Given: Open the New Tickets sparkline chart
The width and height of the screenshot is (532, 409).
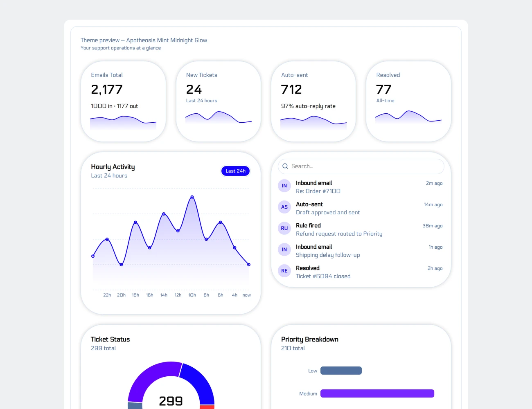Looking at the screenshot, I should pos(219,118).
